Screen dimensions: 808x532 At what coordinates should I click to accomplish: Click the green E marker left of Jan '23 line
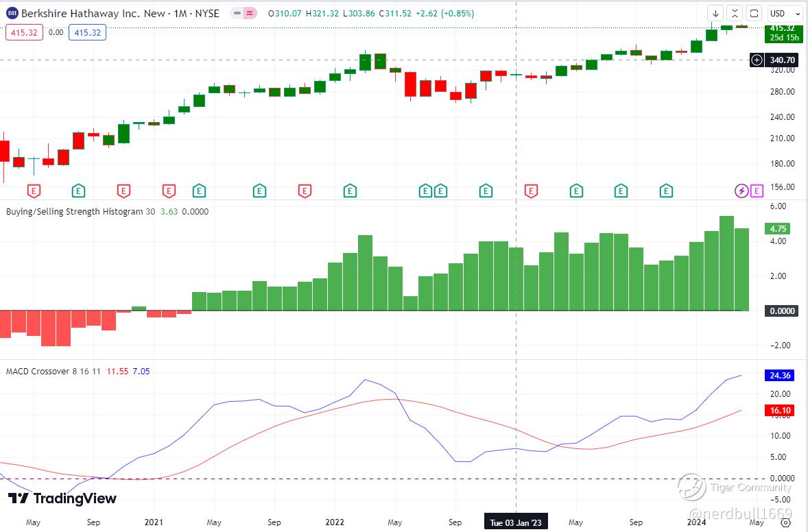pos(486,191)
